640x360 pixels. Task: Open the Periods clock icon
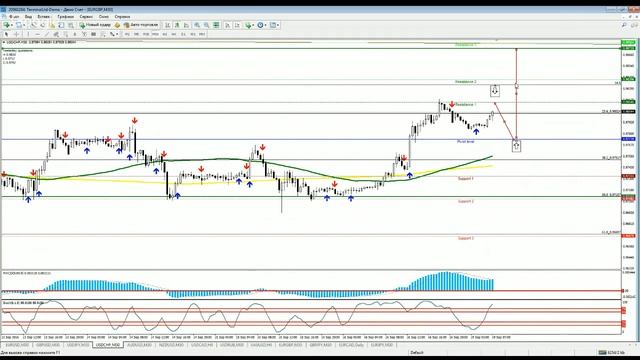(260, 25)
